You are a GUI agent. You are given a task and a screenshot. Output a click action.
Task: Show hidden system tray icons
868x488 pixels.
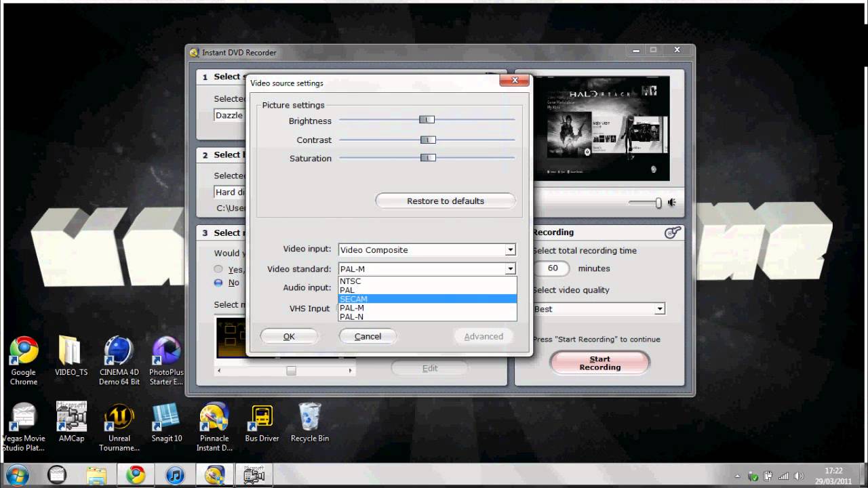(738, 476)
